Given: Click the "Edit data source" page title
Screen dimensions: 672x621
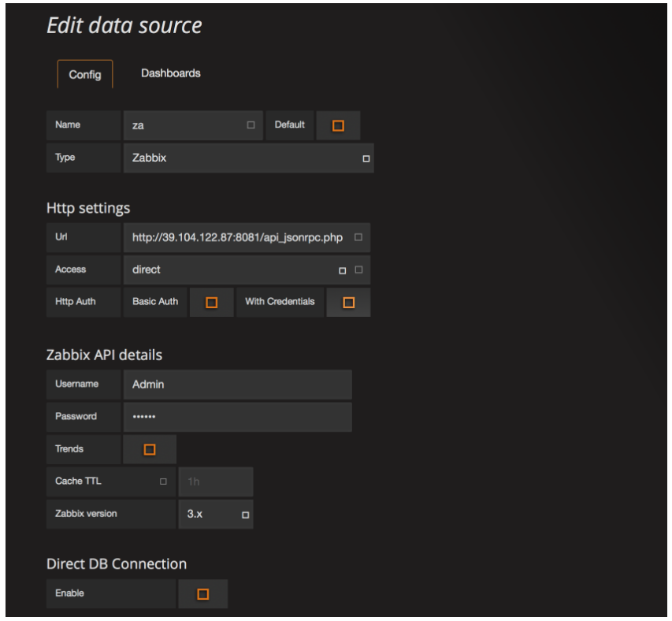Looking at the screenshot, I should [124, 25].
